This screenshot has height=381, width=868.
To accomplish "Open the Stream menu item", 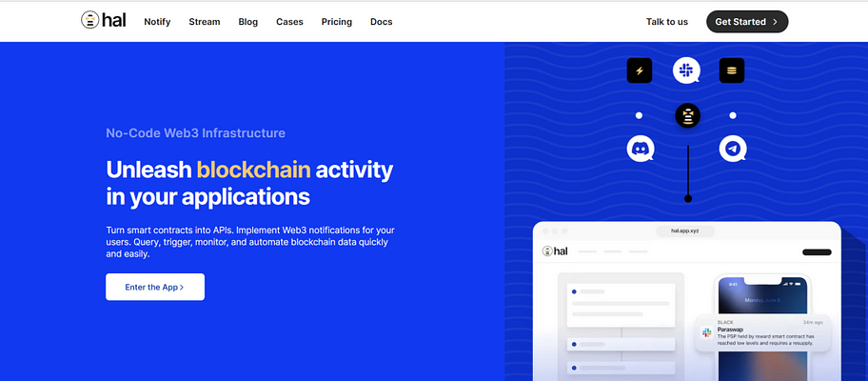I will pyautogui.click(x=205, y=22).
